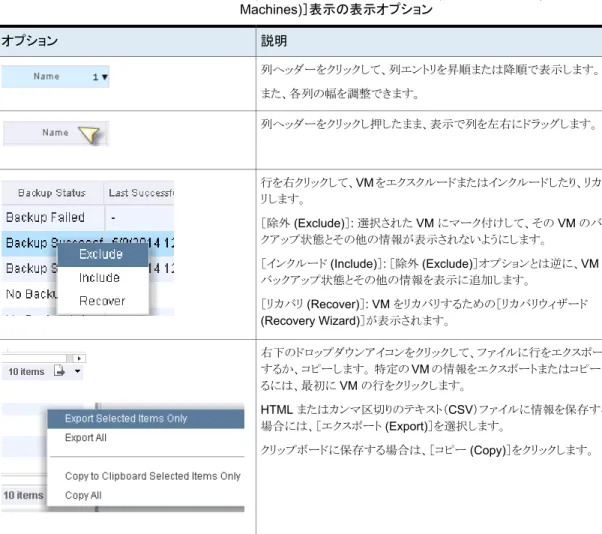Click the Name header beside the funnel
This screenshot has height=534, width=602.
[x=55, y=133]
